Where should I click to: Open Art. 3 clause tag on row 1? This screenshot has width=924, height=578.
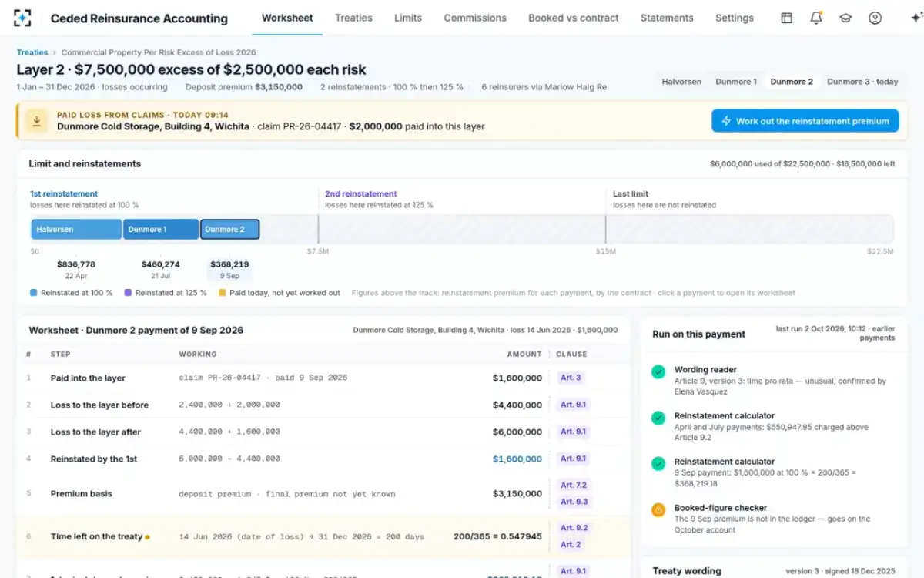tap(571, 378)
